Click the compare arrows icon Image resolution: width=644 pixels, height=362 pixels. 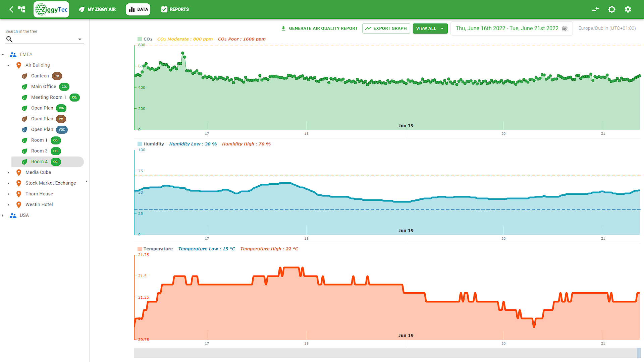(x=596, y=9)
